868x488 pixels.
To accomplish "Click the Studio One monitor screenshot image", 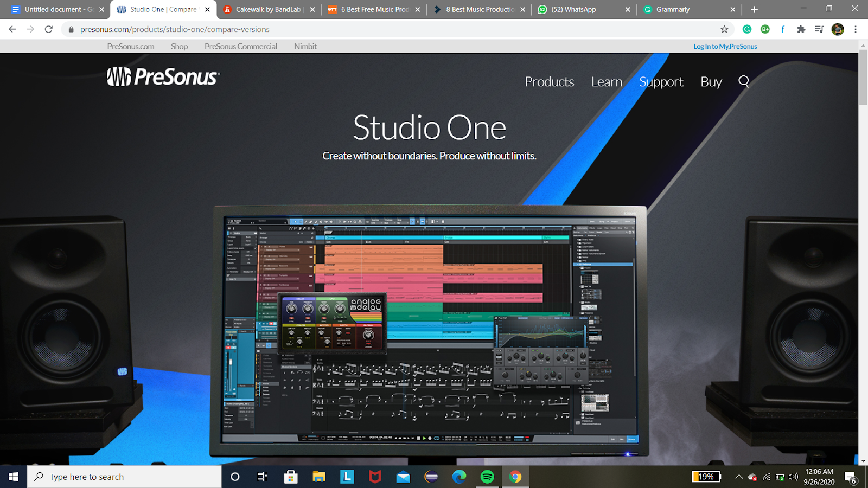I will point(429,331).
